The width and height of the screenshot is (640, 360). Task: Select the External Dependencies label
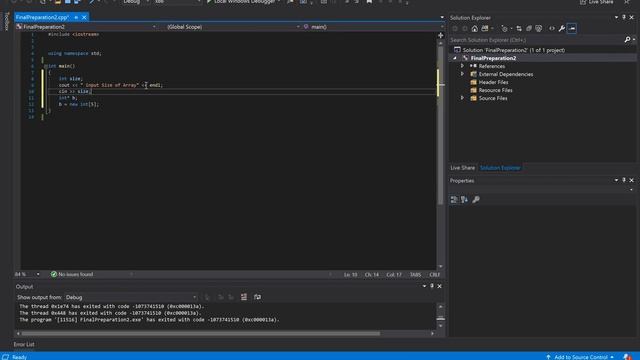point(506,74)
